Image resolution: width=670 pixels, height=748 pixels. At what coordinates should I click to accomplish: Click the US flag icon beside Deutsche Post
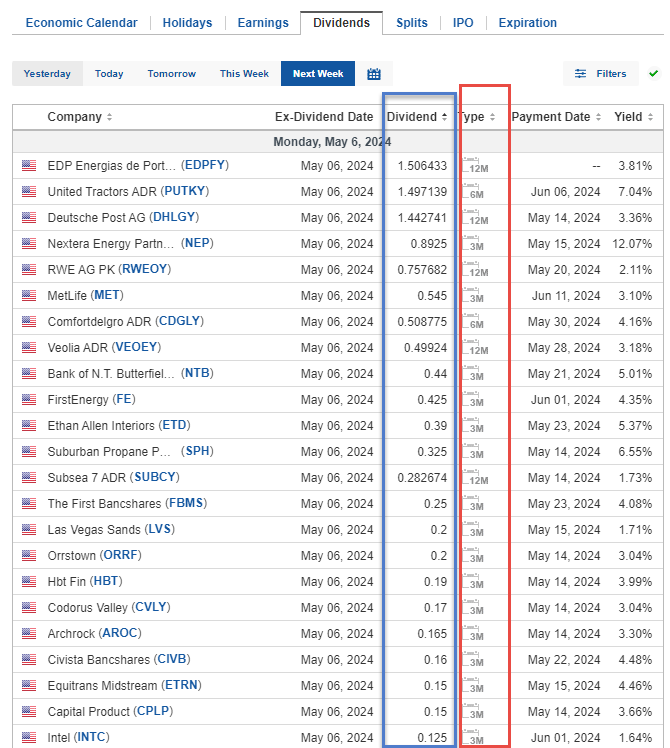coord(29,218)
